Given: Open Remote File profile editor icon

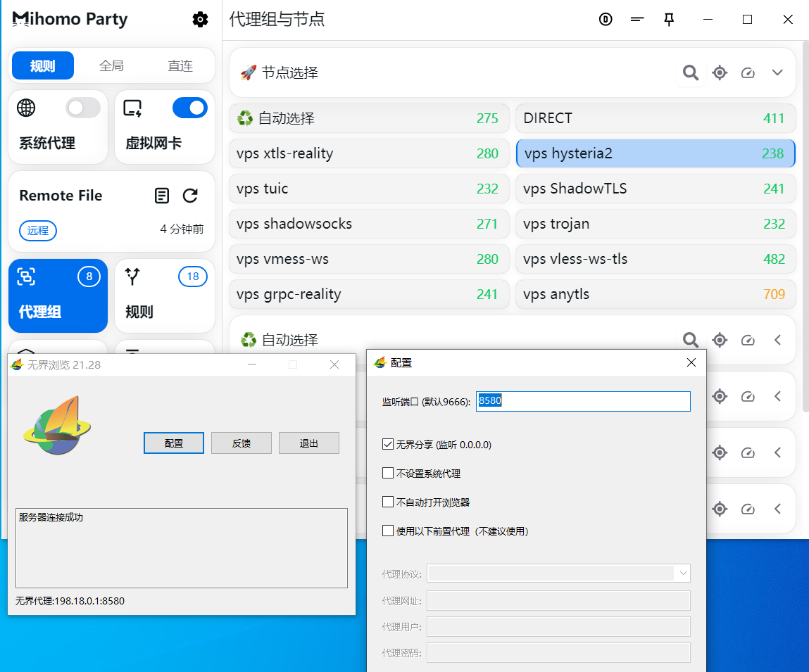Looking at the screenshot, I should 162,196.
